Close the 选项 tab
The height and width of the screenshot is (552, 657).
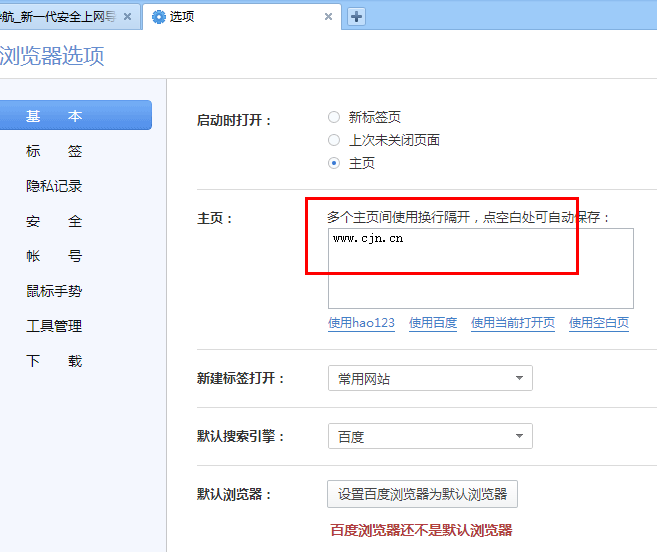point(328,17)
